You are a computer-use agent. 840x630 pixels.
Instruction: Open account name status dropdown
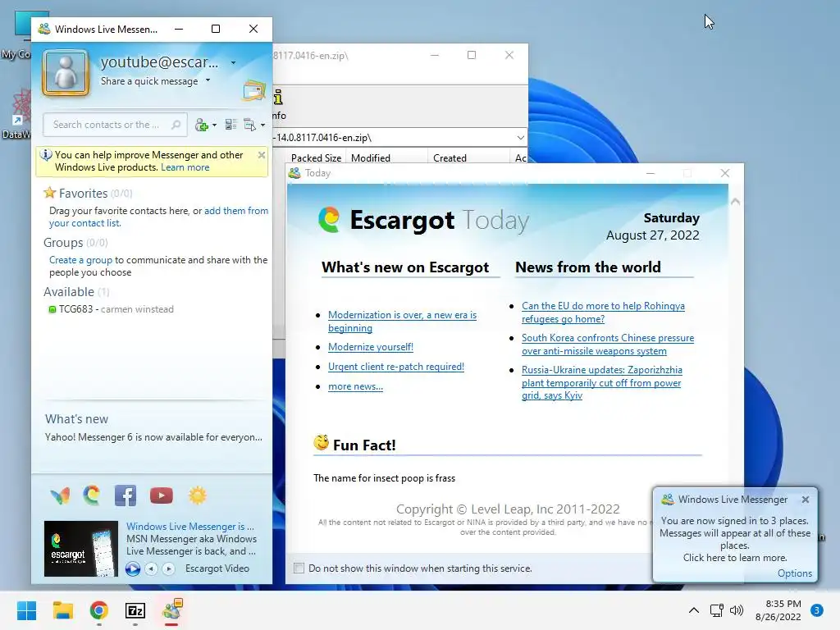click(234, 62)
